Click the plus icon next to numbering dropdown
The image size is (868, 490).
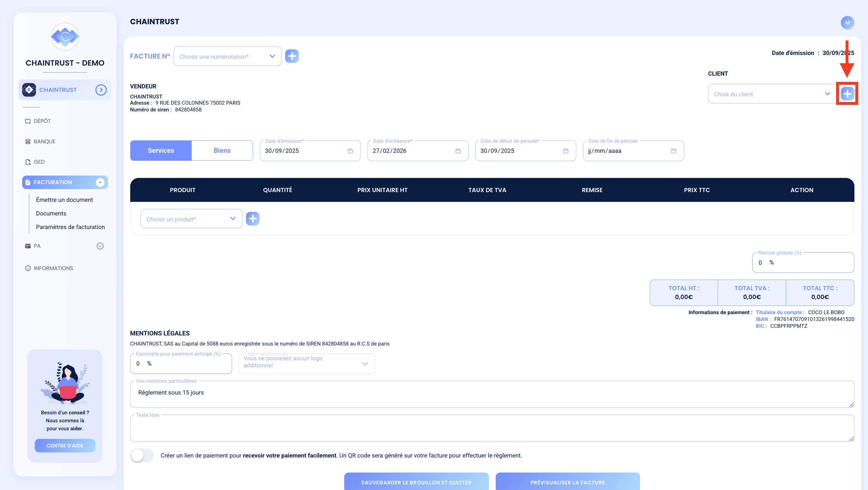(292, 56)
